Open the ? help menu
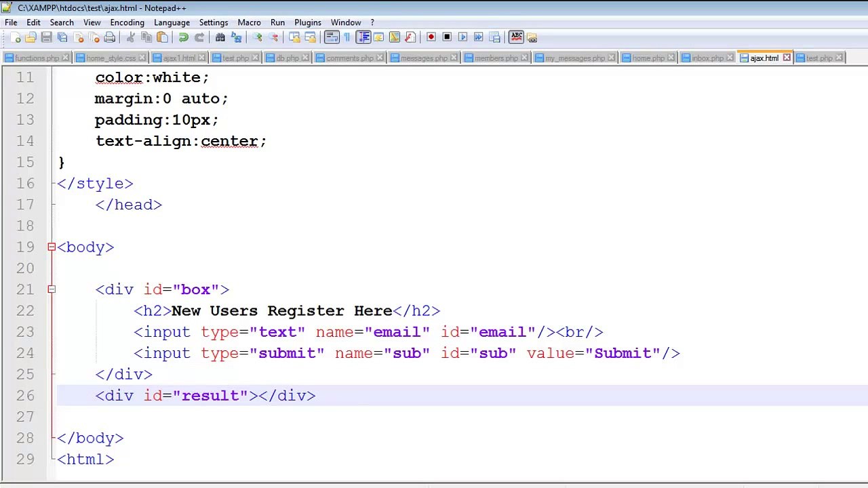Screen dimensions: 868x488 [x=372, y=22]
